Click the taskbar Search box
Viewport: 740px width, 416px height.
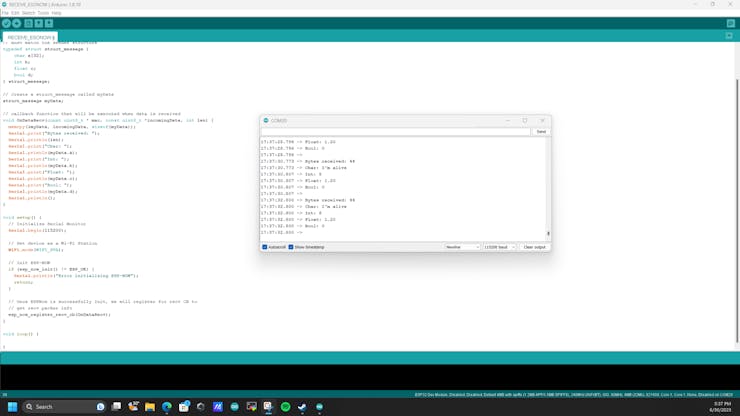[x=65, y=407]
